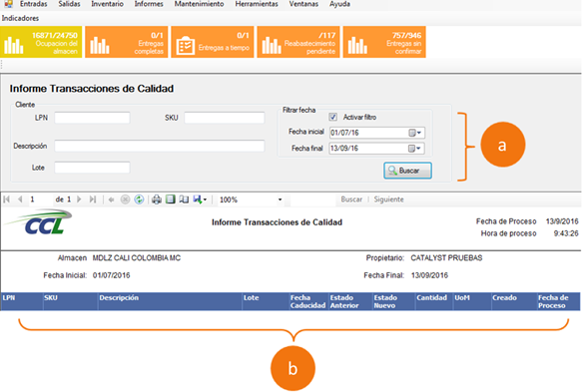Image resolution: width=585 pixels, height=392 pixels.
Task: Toggle the Activar filtro checkbox
Action: click(333, 117)
